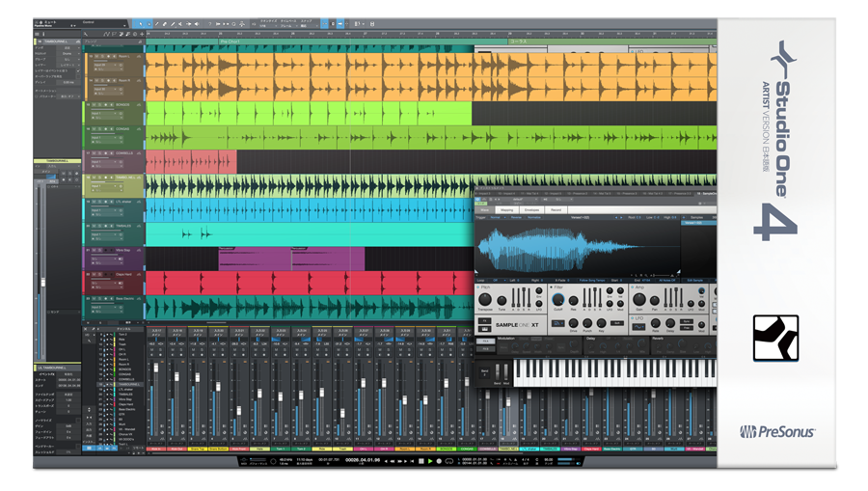
Task: Click next sample arrow in Sample One header
Action: 621,218
